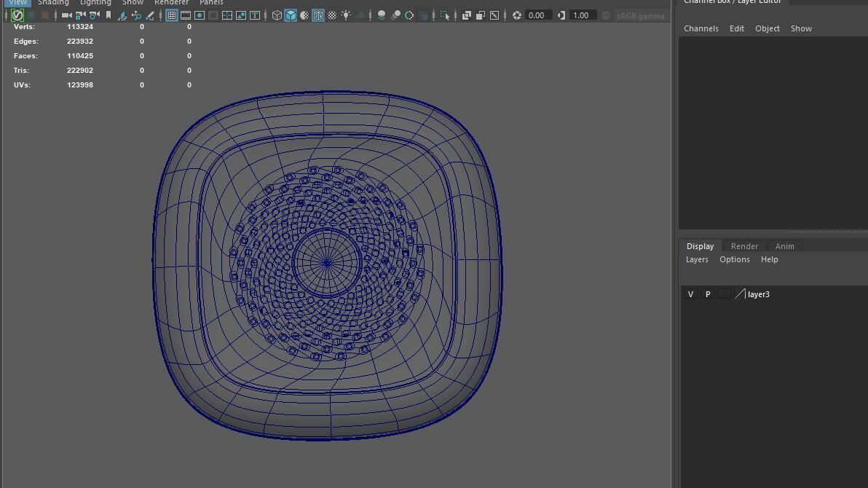The image size is (868, 488).
Task: Open the Shading panel menu
Action: [53, 3]
